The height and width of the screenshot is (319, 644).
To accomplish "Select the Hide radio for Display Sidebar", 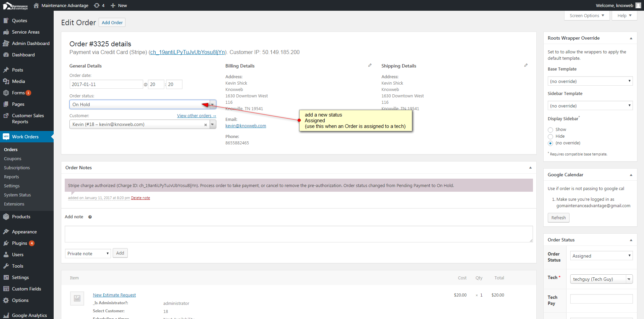I will point(550,136).
